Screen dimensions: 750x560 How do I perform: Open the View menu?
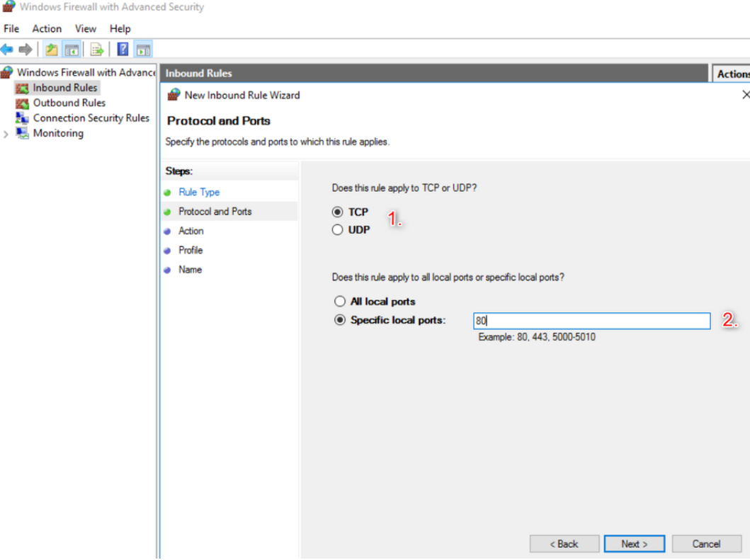click(85, 29)
